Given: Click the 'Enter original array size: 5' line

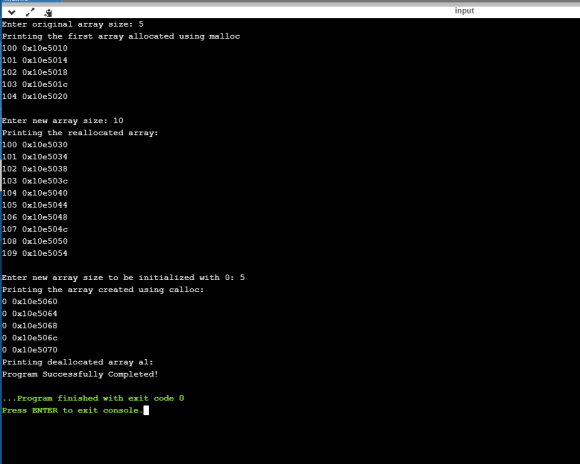Looking at the screenshot, I should [x=72, y=24].
